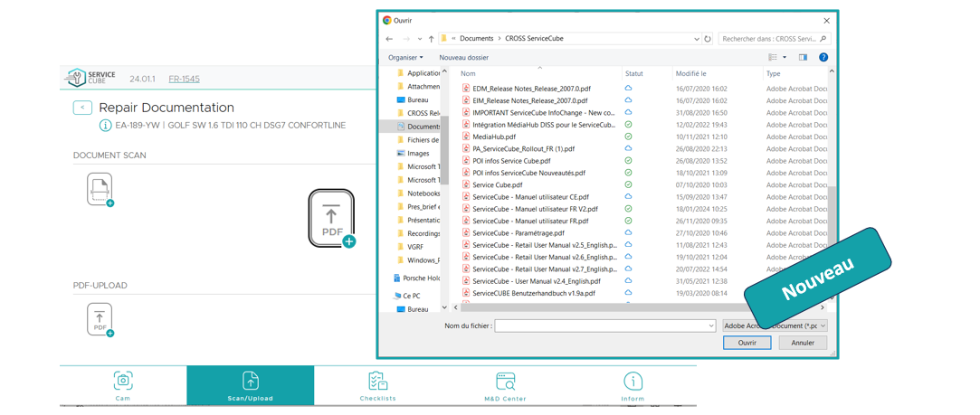Select EDM_Release Notes_Release_2007.0.pdf
The width and height of the screenshot is (980, 415).
530,89
